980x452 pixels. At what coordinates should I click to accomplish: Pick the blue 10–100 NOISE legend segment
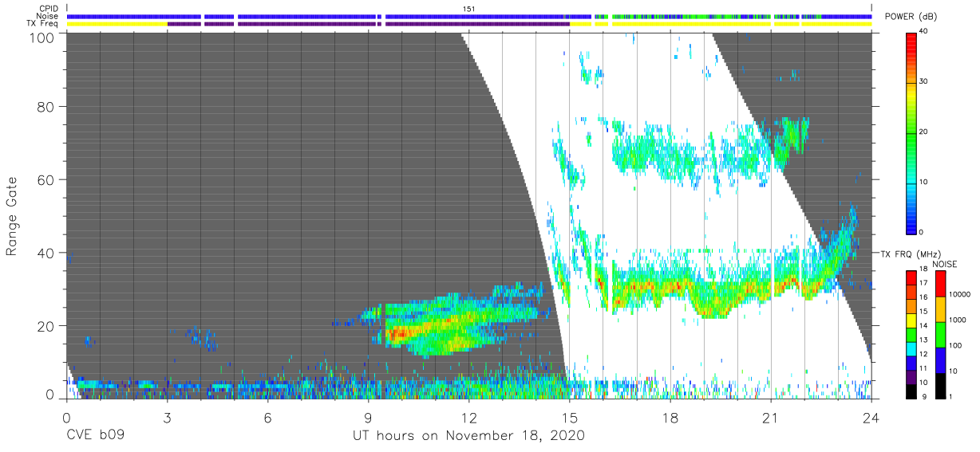939,360
